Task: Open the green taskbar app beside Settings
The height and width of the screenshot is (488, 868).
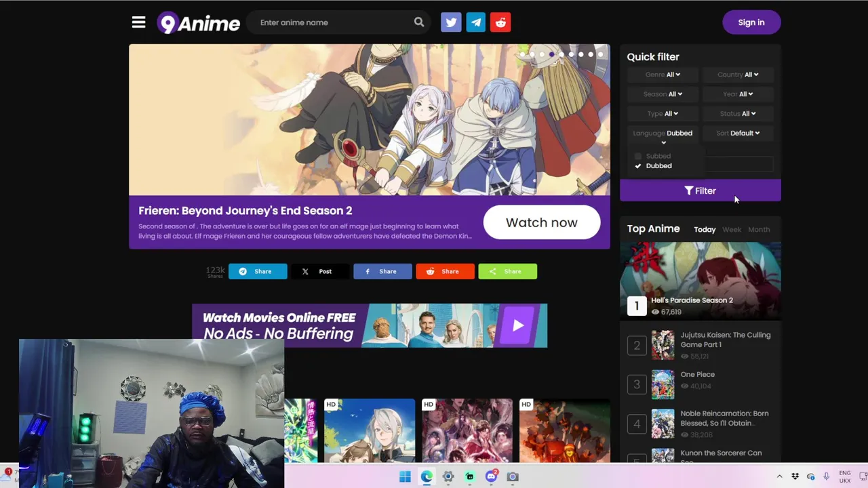Action: click(x=470, y=476)
